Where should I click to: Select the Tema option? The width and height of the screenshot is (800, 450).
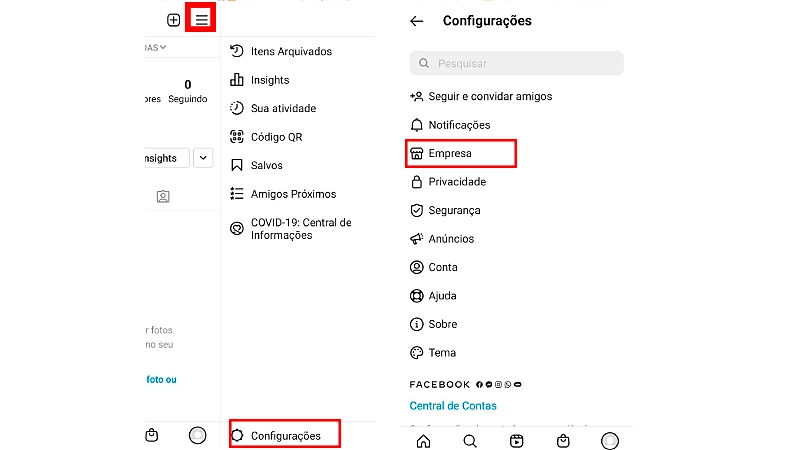tap(441, 353)
